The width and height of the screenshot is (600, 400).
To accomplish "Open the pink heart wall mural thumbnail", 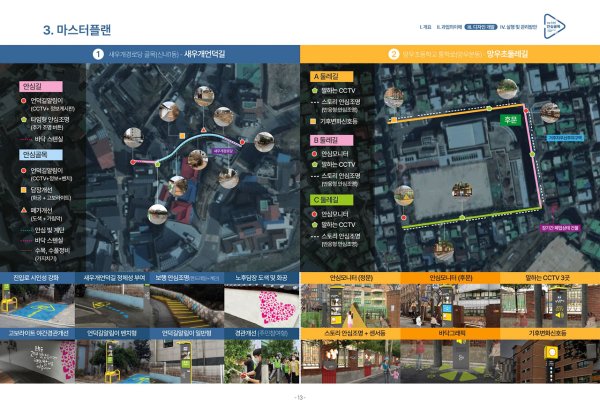I will click(x=262, y=306).
